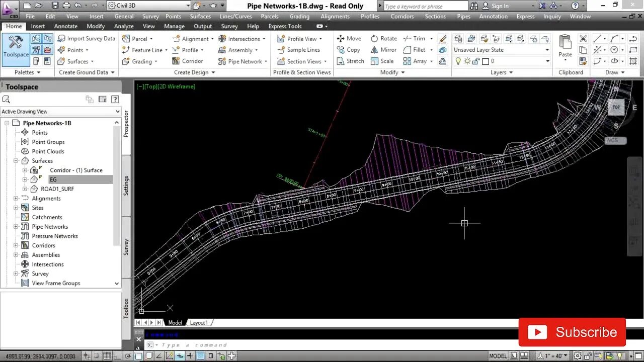Click the Toolspace tree scrollbar down arrow
This screenshot has height=362, width=644.
tap(117, 284)
